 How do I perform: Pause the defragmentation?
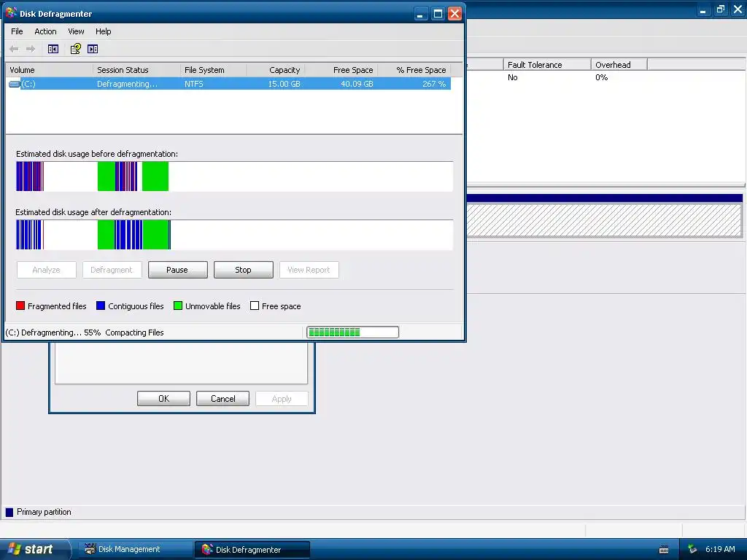tap(178, 270)
